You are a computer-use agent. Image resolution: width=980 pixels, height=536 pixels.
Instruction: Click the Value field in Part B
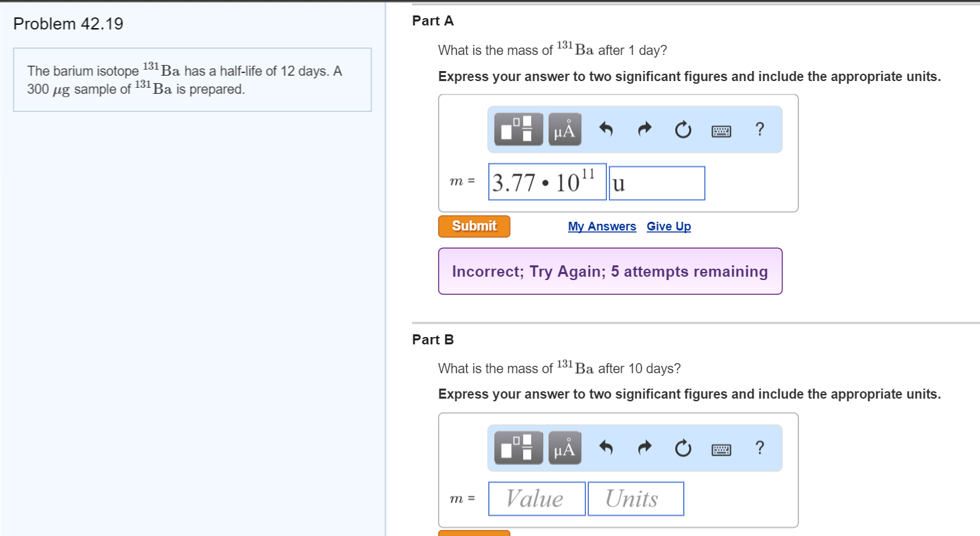[536, 498]
